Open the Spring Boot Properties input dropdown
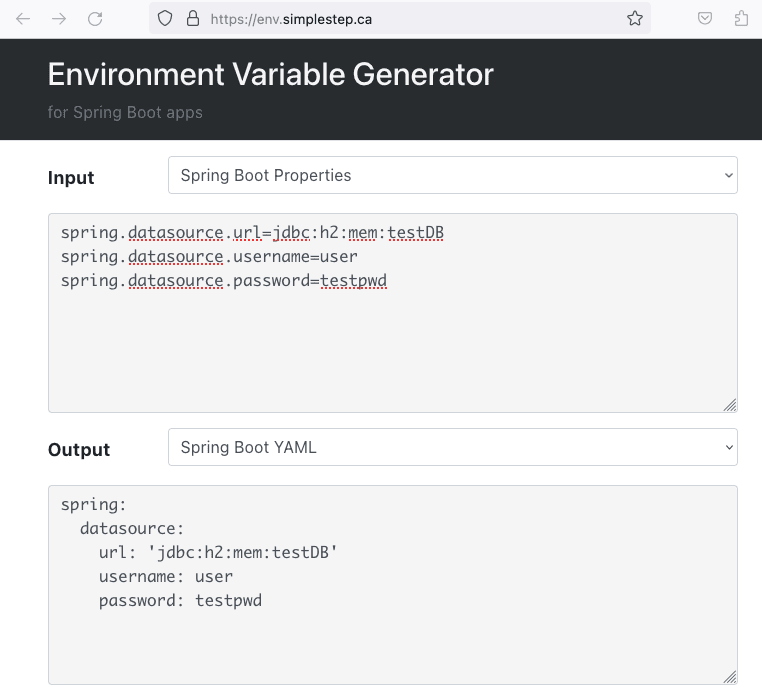 click(453, 175)
